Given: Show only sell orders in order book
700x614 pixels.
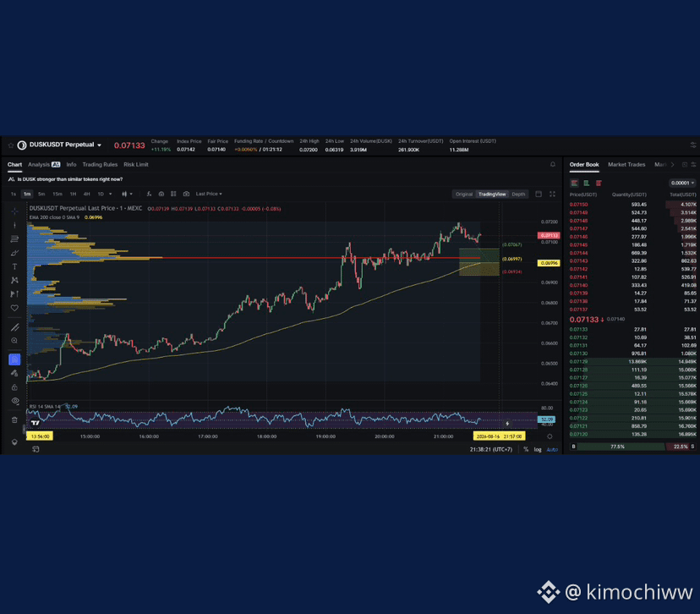Looking at the screenshot, I should tap(599, 183).
